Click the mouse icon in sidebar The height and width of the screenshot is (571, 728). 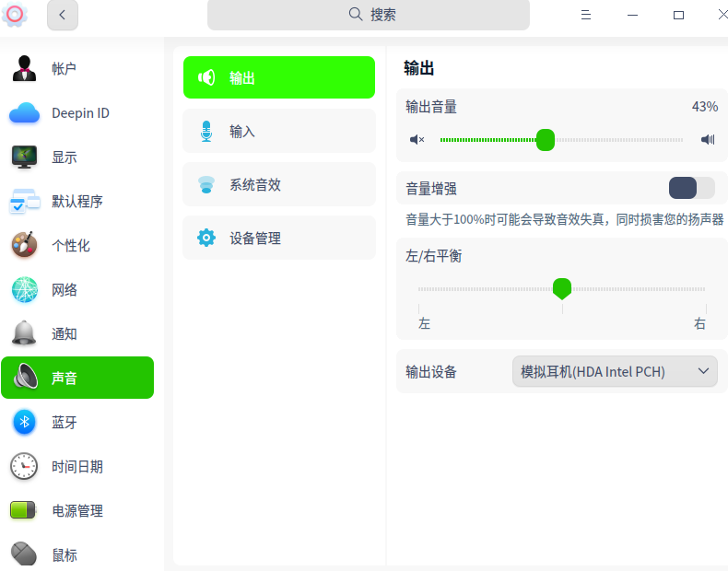[x=24, y=554]
